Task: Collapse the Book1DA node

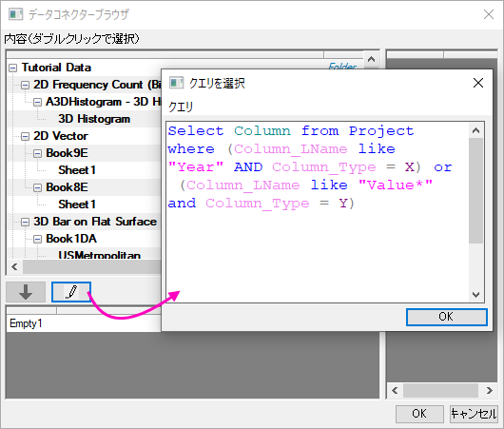Action: point(38,239)
